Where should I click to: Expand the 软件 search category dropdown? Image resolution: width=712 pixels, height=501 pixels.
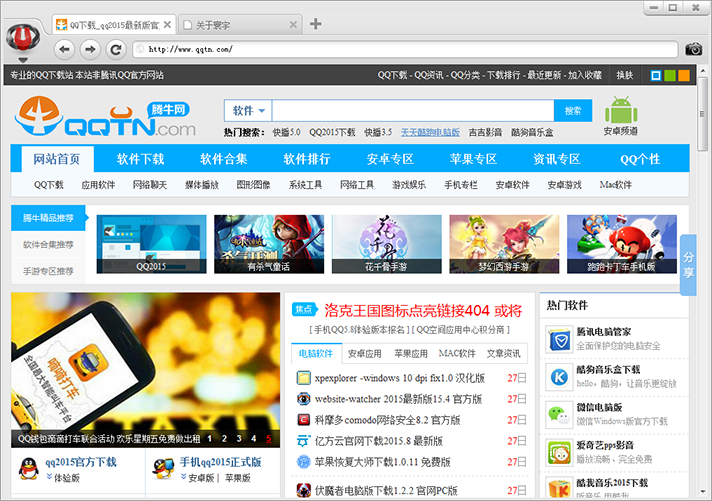click(249, 111)
